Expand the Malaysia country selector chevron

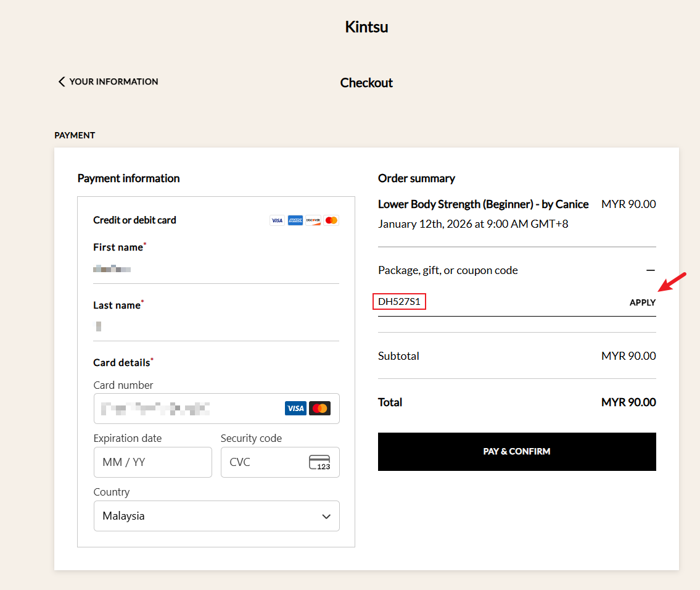[326, 516]
